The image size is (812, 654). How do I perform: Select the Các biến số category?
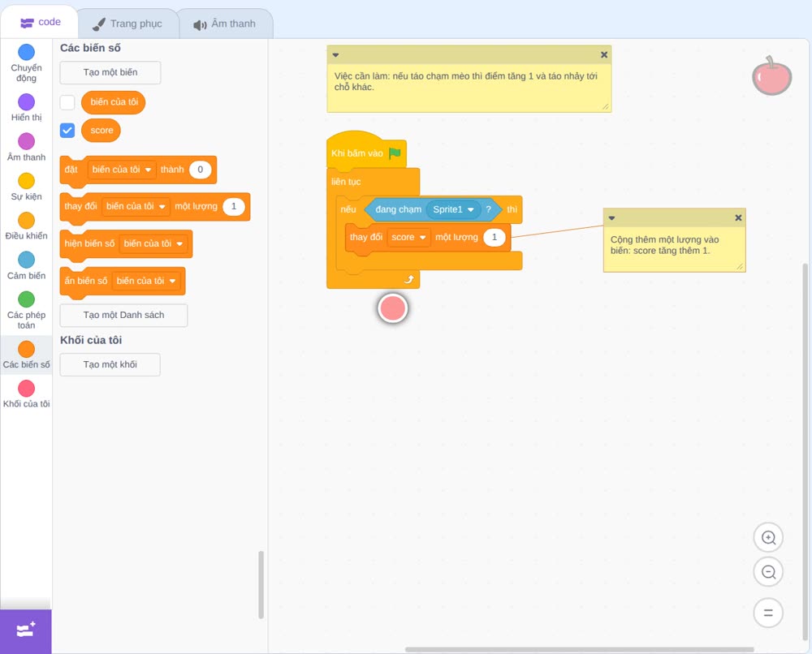(x=26, y=355)
